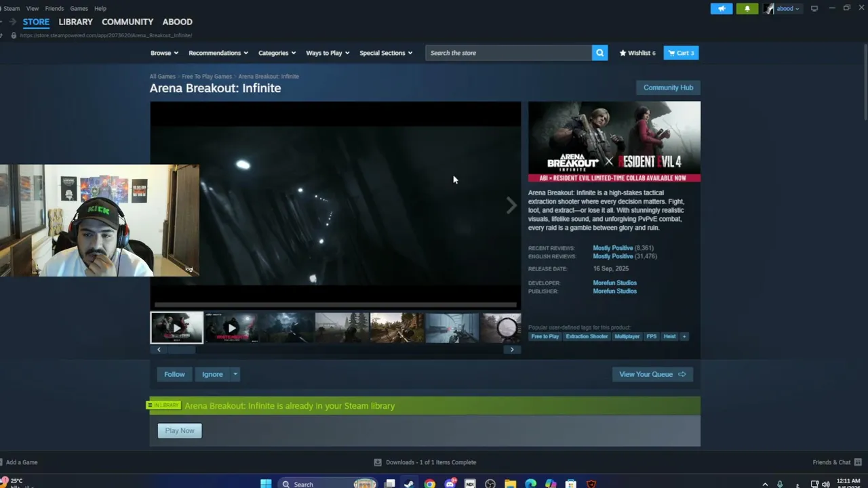Open View Your Queue
Screen dimensions: 868x488
pos(652,374)
